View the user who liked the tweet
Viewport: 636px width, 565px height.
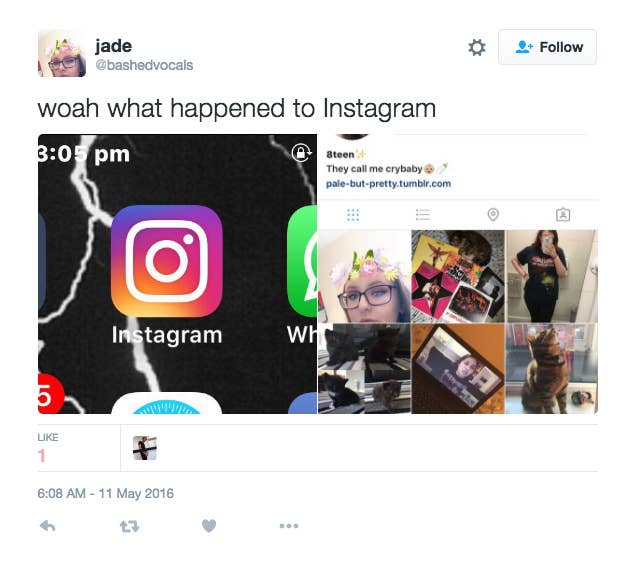(x=145, y=448)
